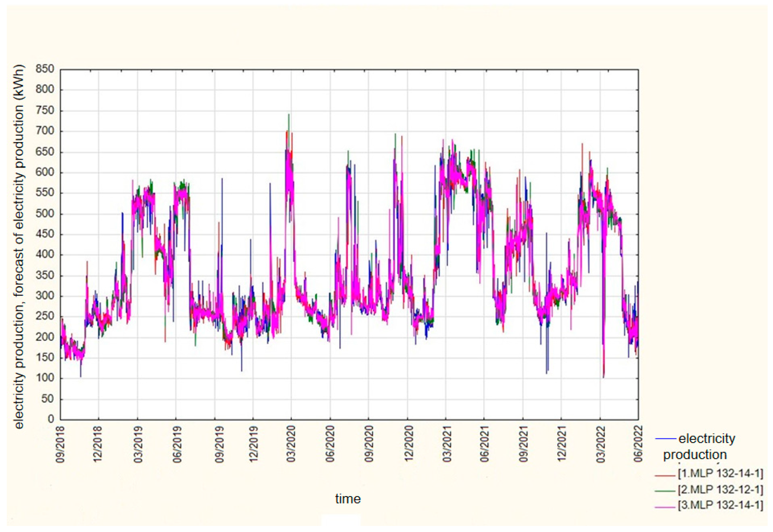Click the 0 y-axis tick label
The width and height of the screenshot is (773, 532).
click(51, 419)
